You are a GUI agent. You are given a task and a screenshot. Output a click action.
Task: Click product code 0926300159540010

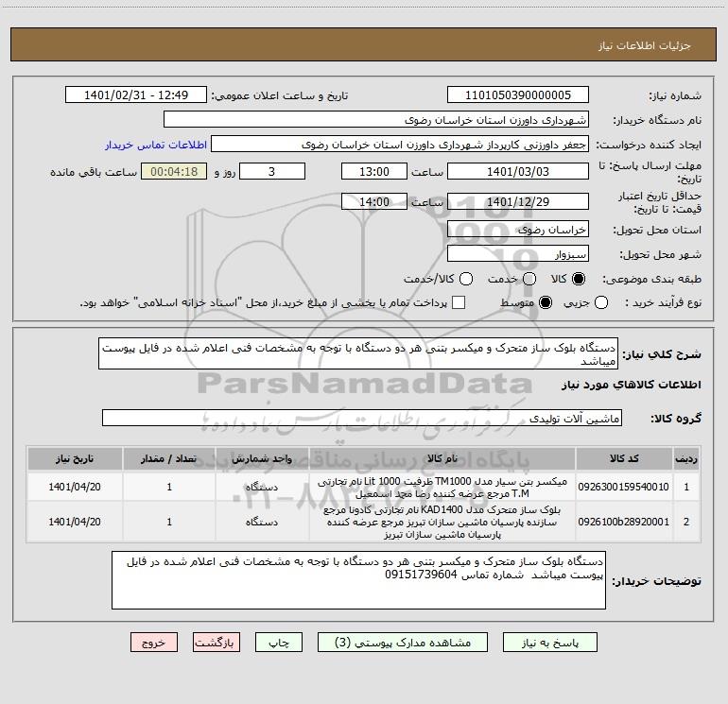(x=624, y=487)
